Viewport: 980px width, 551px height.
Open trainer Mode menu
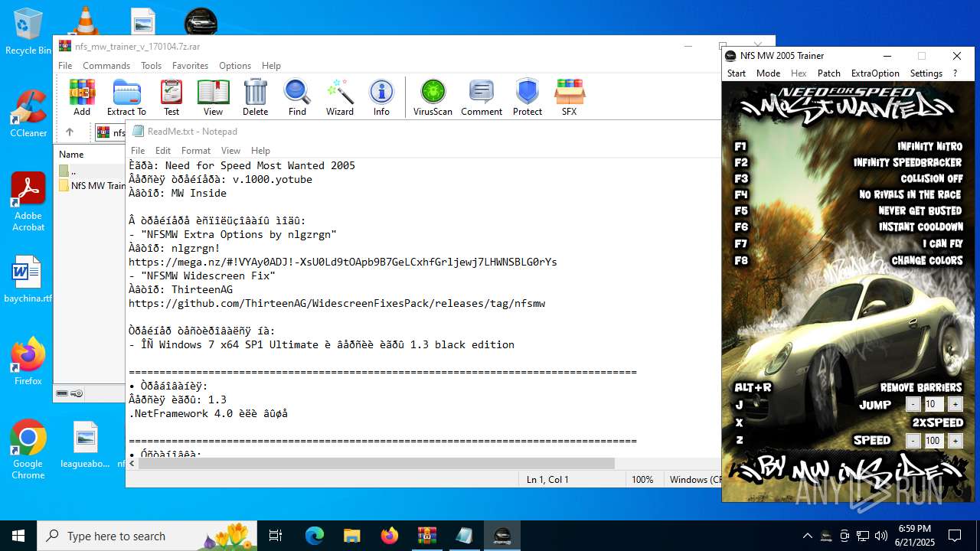[768, 73]
